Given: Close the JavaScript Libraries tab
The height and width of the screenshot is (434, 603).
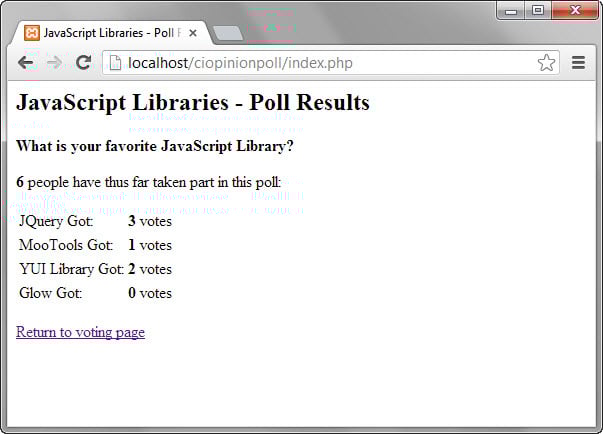Looking at the screenshot, I should coord(193,33).
